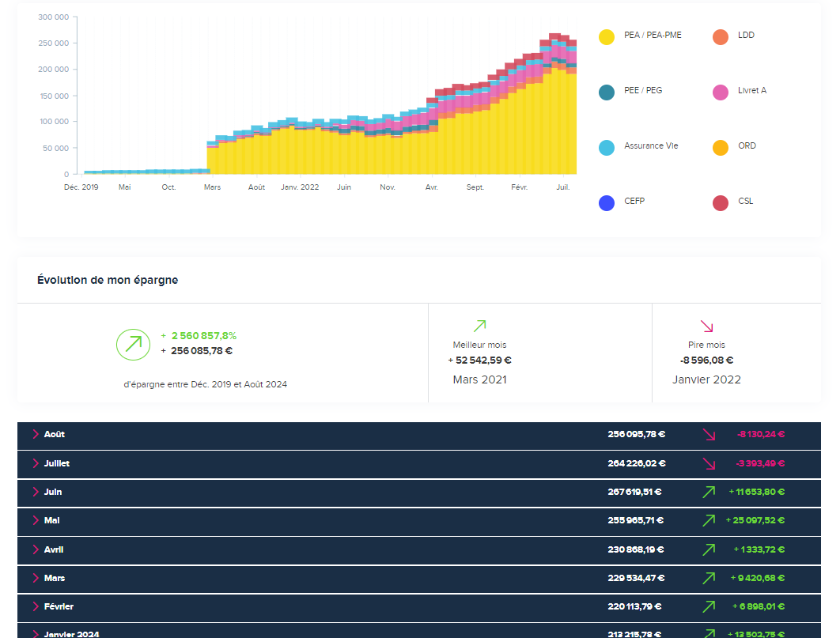The width and height of the screenshot is (840, 638).
Task: Click the red down arrow in Juillet row
Action: 709,463
